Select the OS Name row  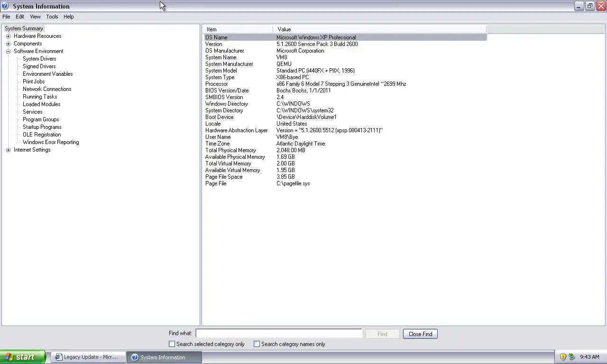point(345,37)
